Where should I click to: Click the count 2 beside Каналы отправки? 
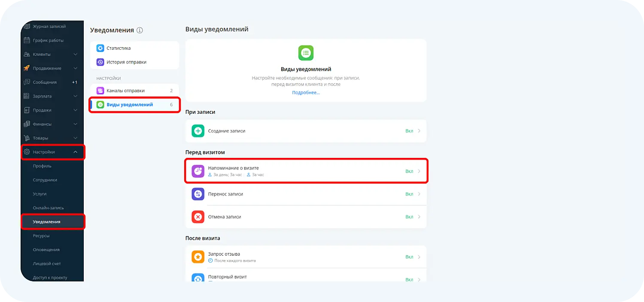click(171, 91)
